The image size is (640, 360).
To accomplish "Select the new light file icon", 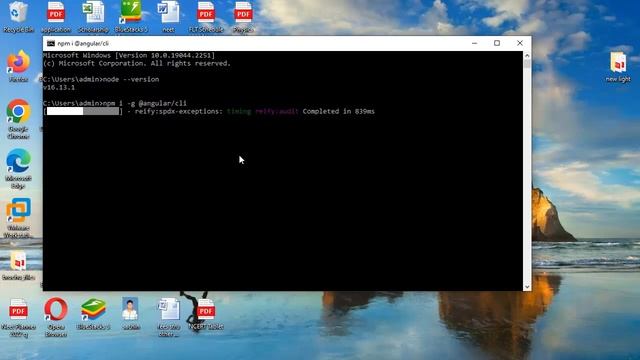I will coord(618,67).
